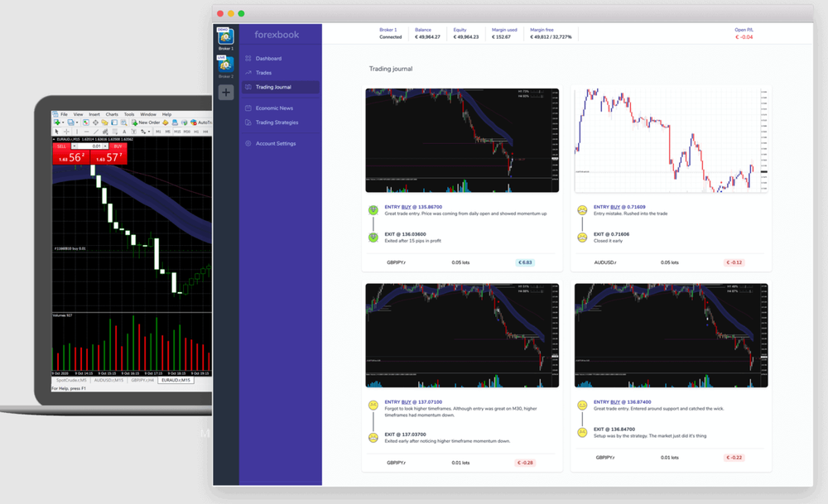Switch to EURAUD.r,M15 chart tab
The image size is (828, 504).
(176, 380)
